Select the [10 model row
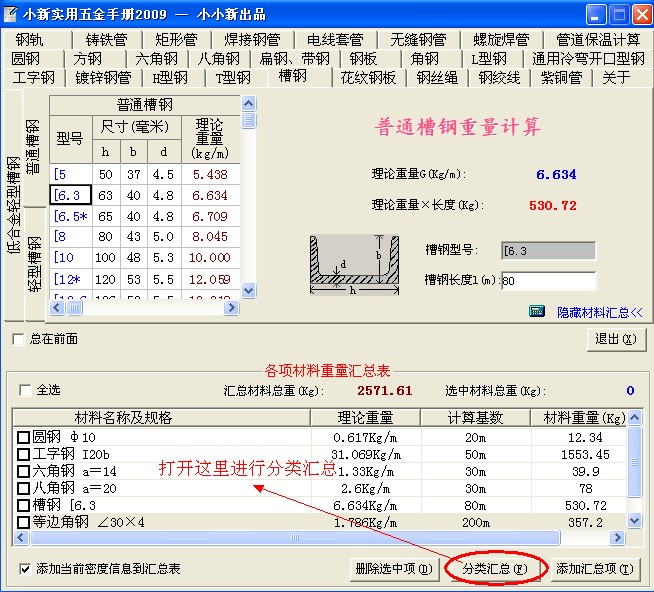 (144, 257)
